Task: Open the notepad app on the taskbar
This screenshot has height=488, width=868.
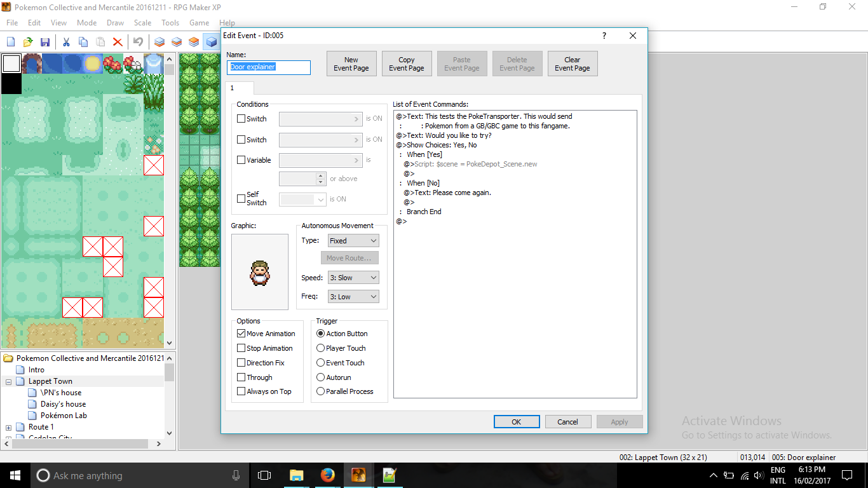Action: (390, 475)
